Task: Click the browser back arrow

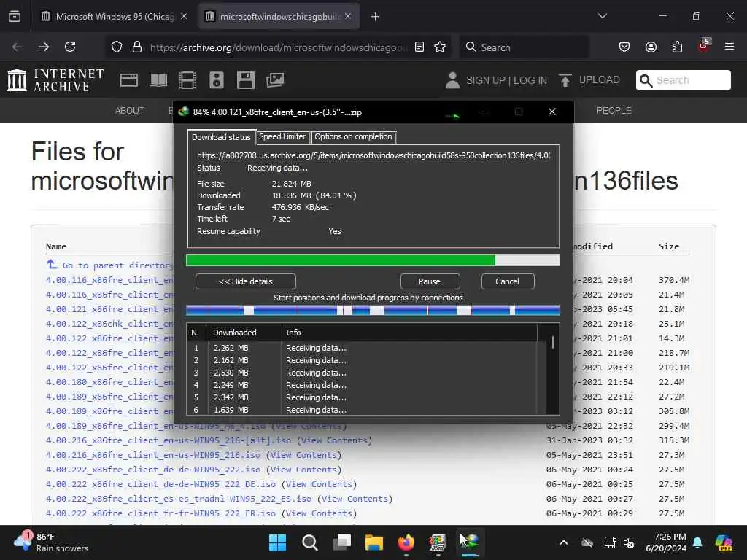Action: [18, 47]
